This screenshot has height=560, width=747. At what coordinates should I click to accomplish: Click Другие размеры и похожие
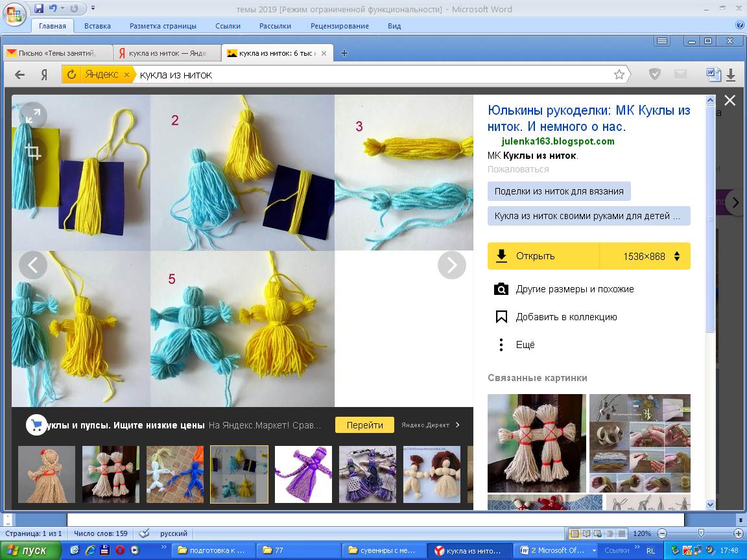(564, 289)
